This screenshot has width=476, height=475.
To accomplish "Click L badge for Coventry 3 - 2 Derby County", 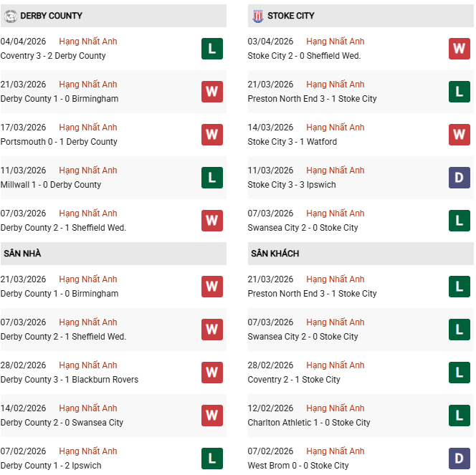I will [x=212, y=49].
